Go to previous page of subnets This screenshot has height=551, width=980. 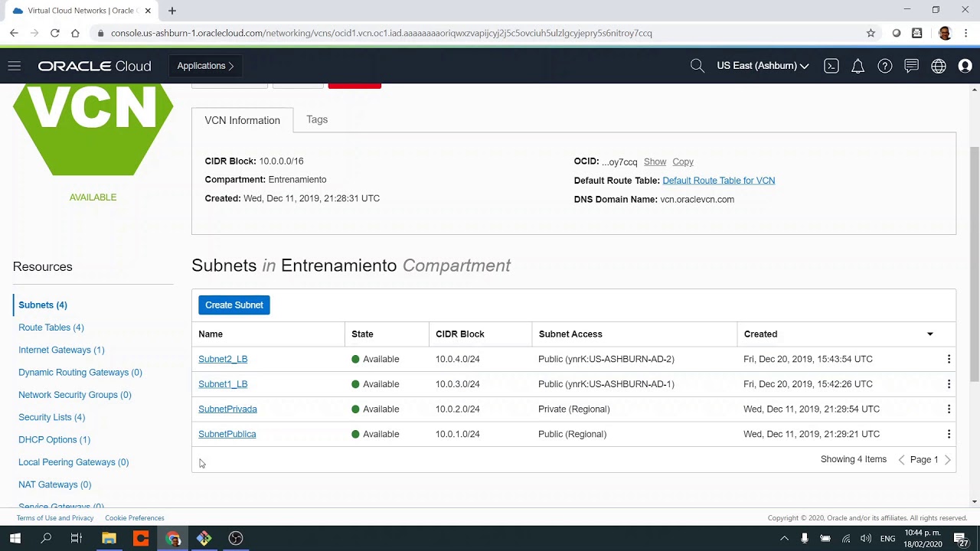pyautogui.click(x=901, y=460)
